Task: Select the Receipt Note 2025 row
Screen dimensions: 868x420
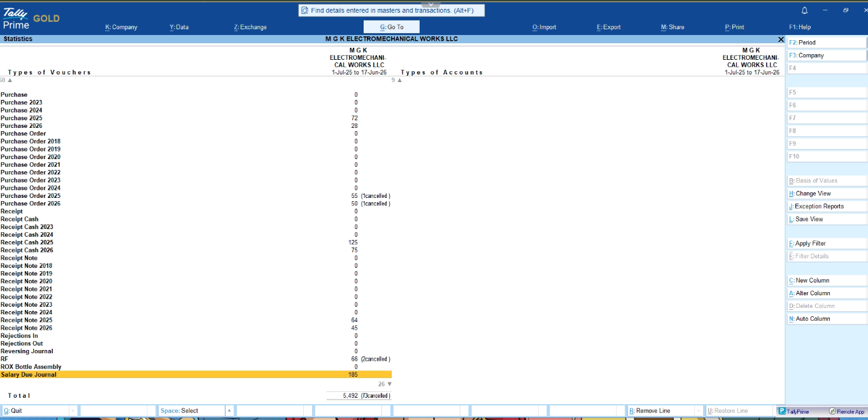Action: point(196,320)
